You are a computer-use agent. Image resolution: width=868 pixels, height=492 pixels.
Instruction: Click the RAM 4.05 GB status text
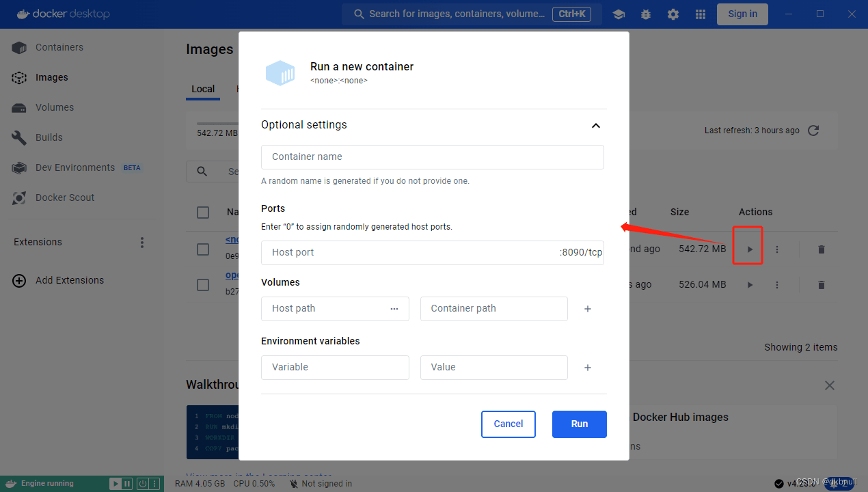[x=200, y=484]
